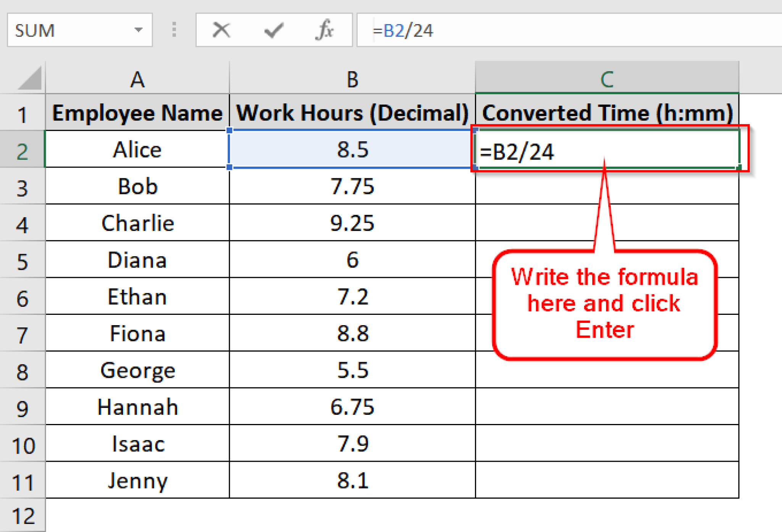
Task: Select row 1 header
Action: pos(22,113)
